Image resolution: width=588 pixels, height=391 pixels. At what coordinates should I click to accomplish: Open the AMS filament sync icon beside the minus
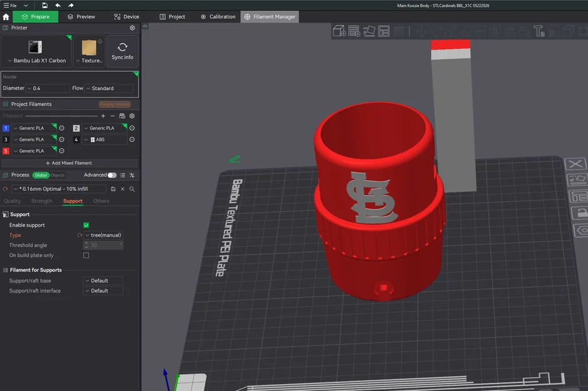click(122, 116)
